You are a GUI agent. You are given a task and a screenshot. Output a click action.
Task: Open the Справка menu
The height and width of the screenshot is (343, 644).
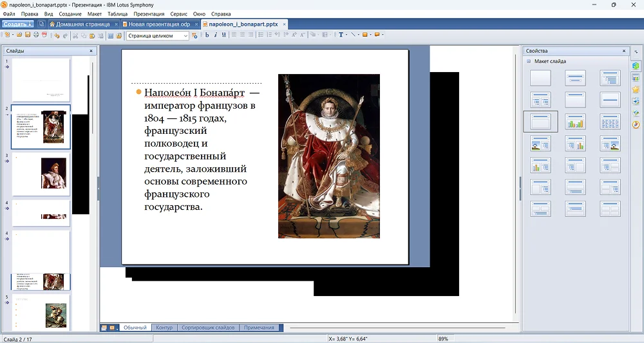tap(221, 14)
